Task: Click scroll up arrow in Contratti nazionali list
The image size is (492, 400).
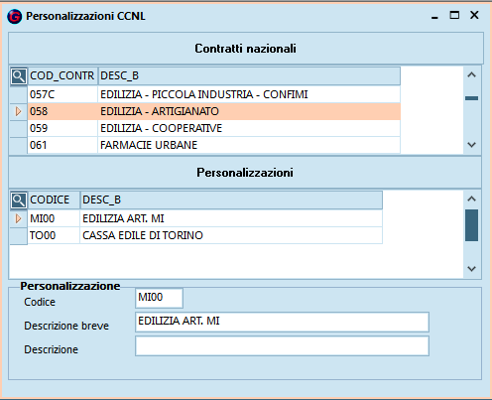Action: click(472, 75)
